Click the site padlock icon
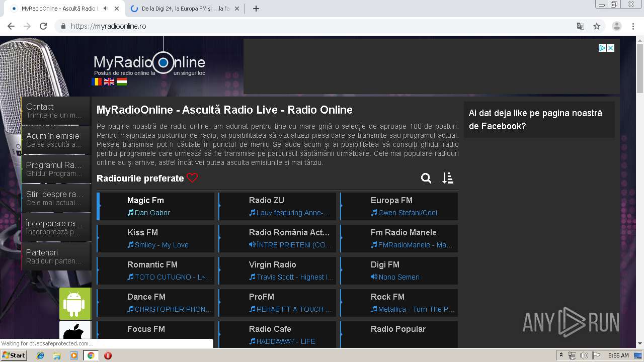 (x=63, y=26)
